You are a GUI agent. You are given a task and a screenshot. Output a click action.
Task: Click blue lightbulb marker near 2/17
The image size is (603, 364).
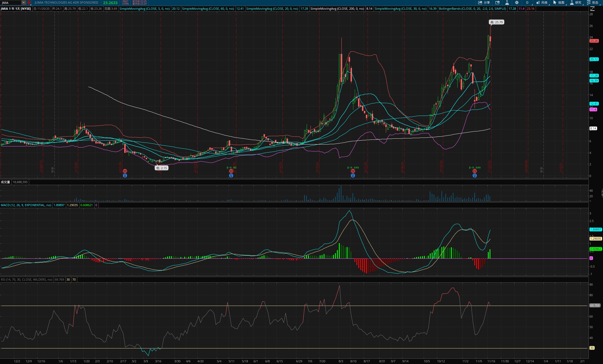(x=125, y=175)
